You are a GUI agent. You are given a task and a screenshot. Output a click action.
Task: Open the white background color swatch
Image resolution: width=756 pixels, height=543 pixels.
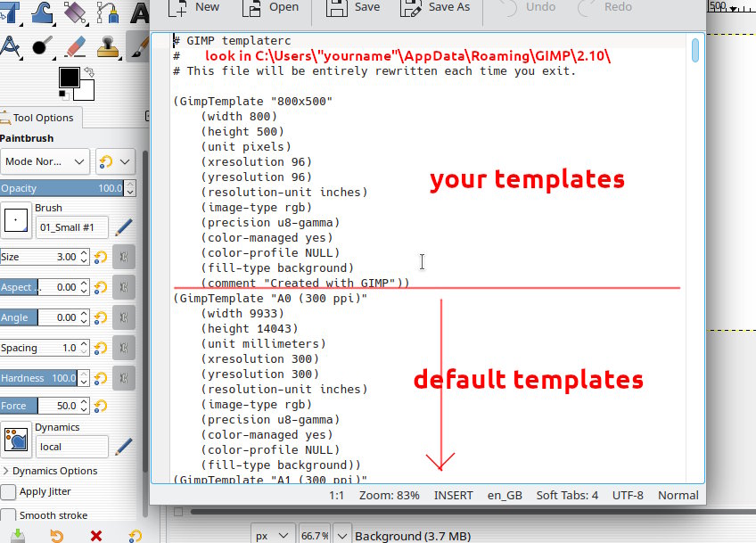86,91
